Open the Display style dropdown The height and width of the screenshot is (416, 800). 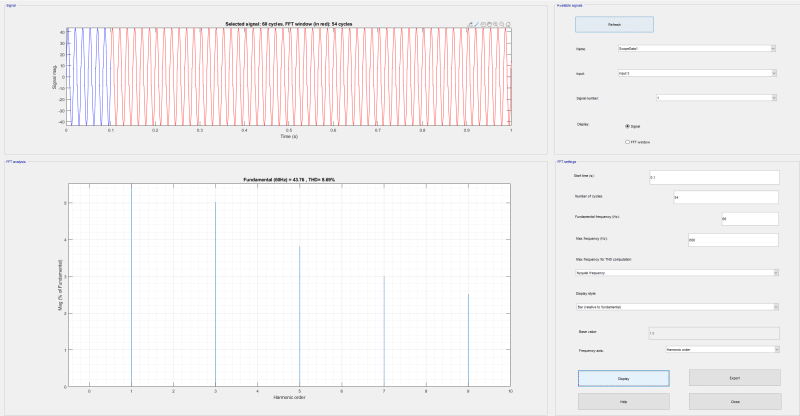point(677,307)
